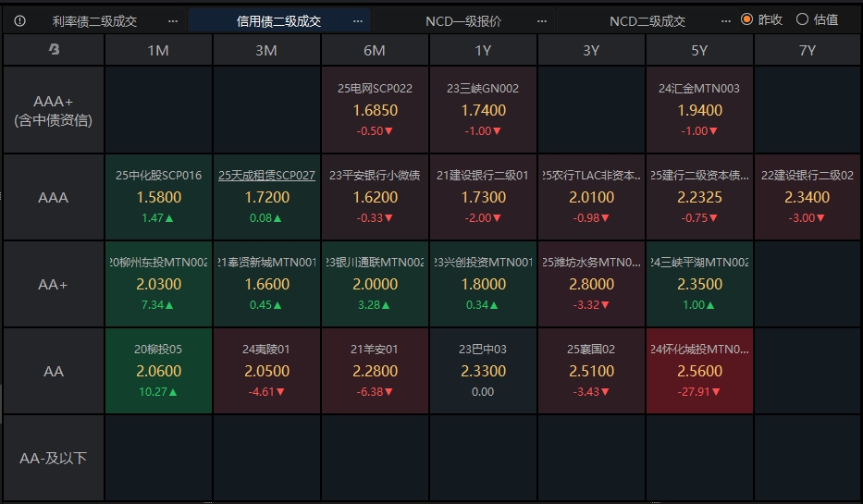Click the 7Y tenor column header

[808, 51]
